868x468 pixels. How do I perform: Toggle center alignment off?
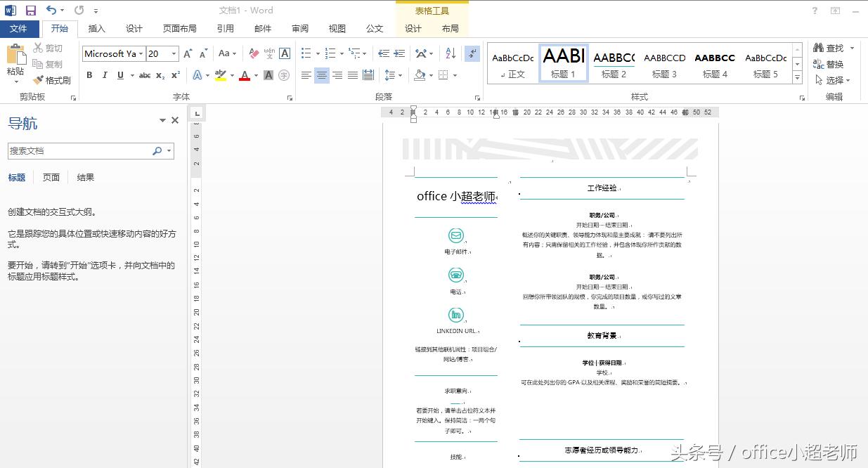(x=321, y=75)
